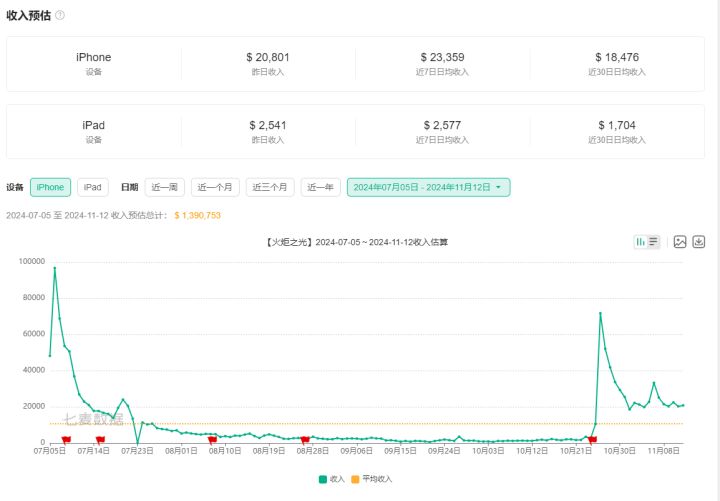Click the red flag nearest 07月05日
Viewport: 720px width, 501px height.
pyautogui.click(x=66, y=440)
